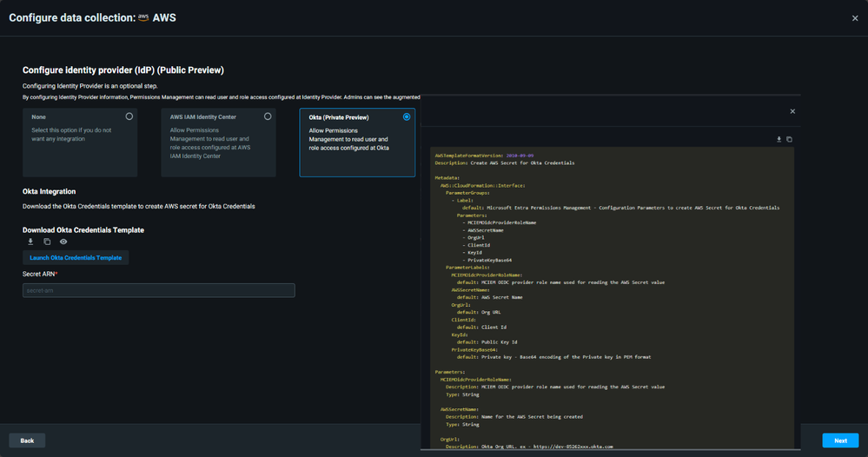Click the Download Okta Credentials Template heading
868x457 pixels.
pos(83,230)
